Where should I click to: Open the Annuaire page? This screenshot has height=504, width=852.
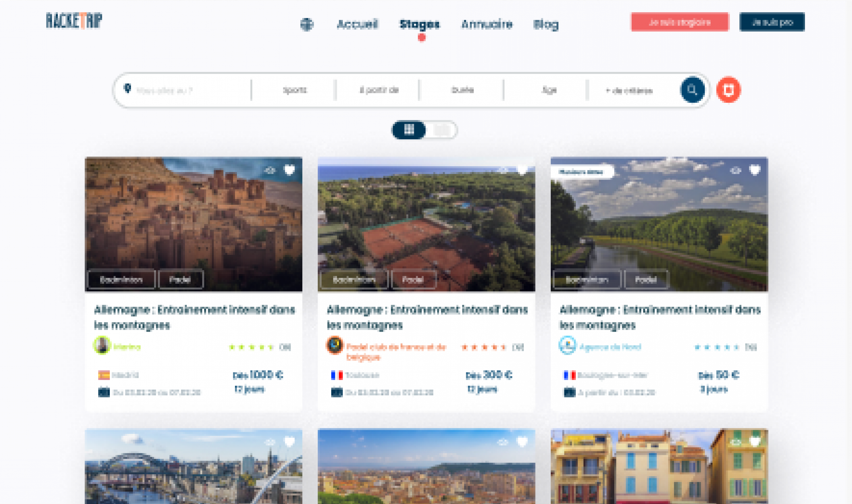[x=486, y=24]
